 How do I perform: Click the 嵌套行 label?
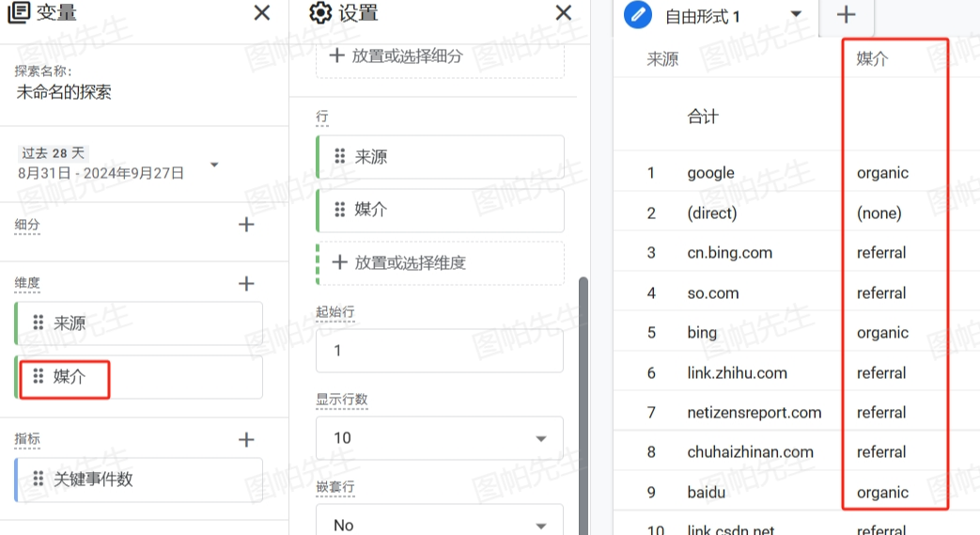coord(335,486)
